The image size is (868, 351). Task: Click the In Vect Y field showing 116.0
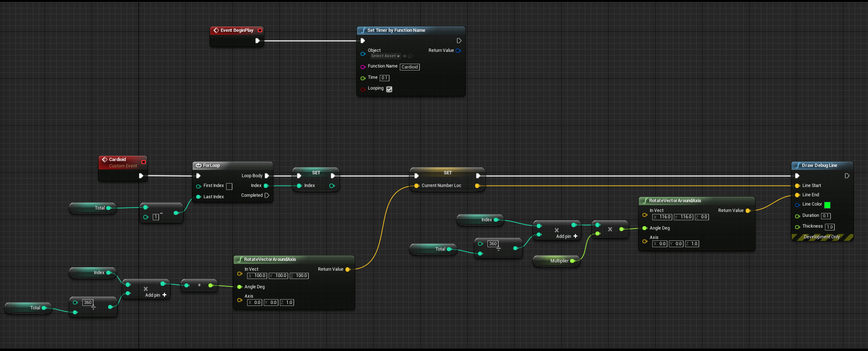pos(684,217)
